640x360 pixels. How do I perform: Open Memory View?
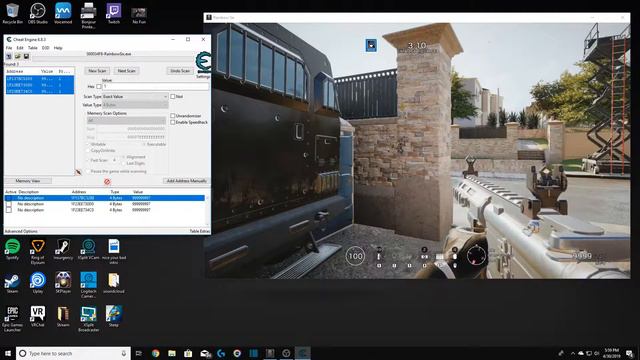point(28,180)
